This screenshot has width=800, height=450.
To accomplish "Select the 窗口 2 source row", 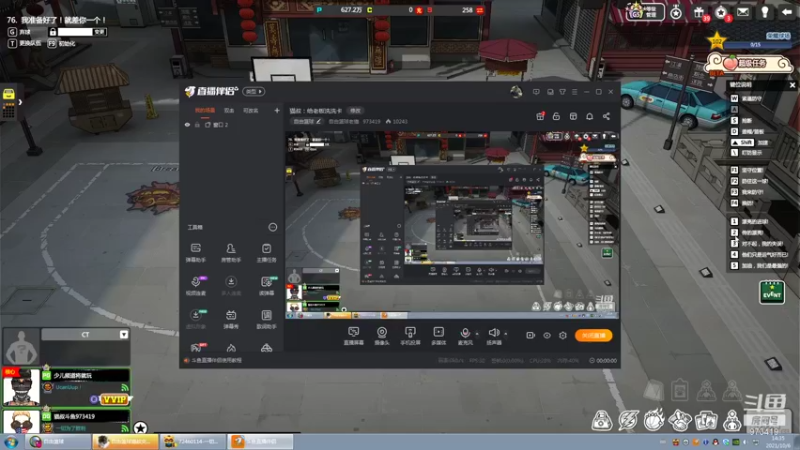I will pos(232,124).
